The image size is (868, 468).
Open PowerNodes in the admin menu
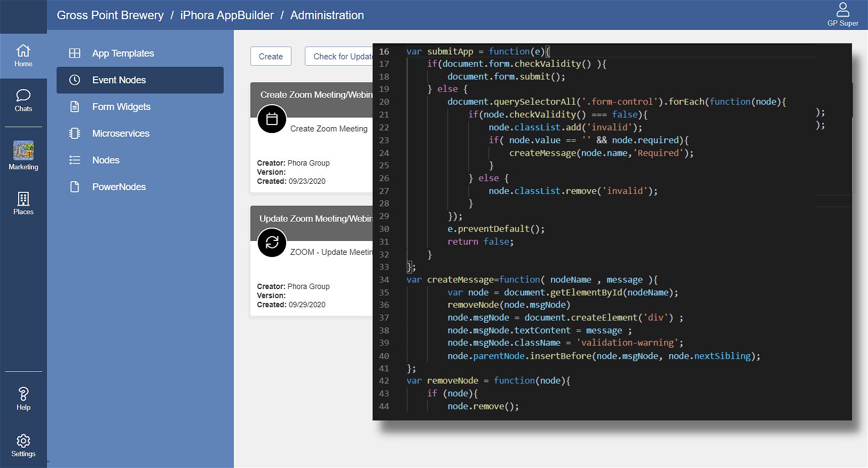[119, 187]
